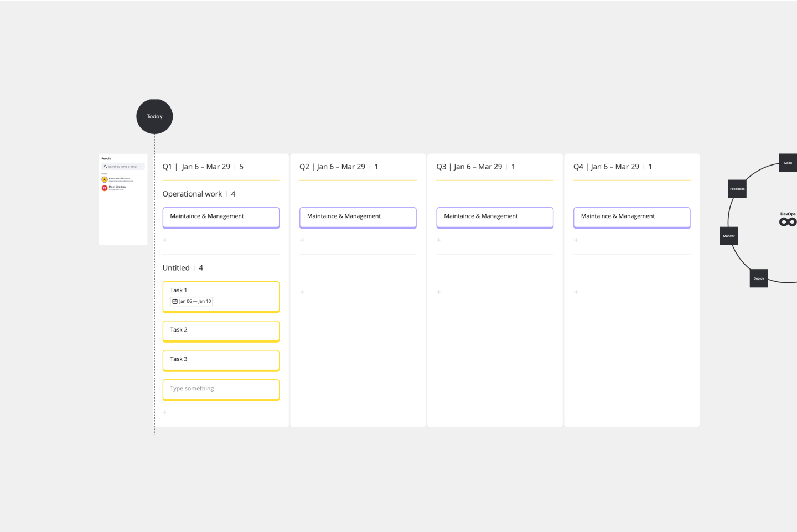Select the Q3 column header
The width and height of the screenshot is (797, 532).
point(469,167)
